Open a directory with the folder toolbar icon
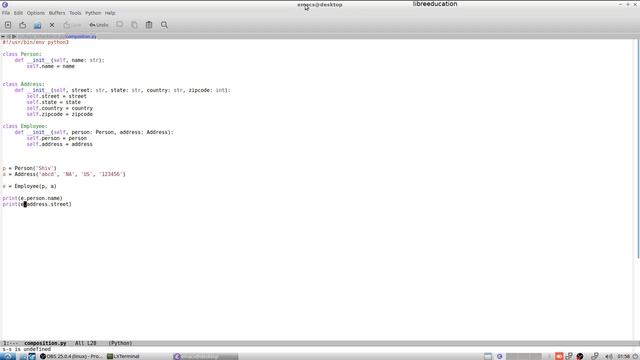640x360 pixels. click(37, 25)
